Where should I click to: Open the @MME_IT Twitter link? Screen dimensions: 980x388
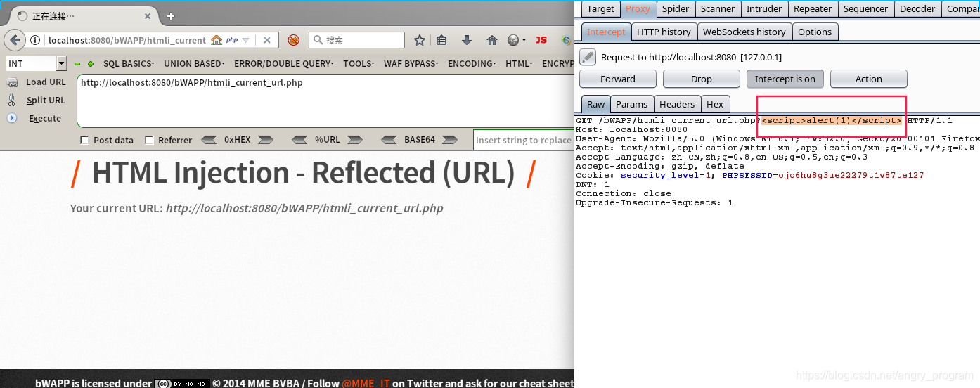pyautogui.click(x=366, y=383)
